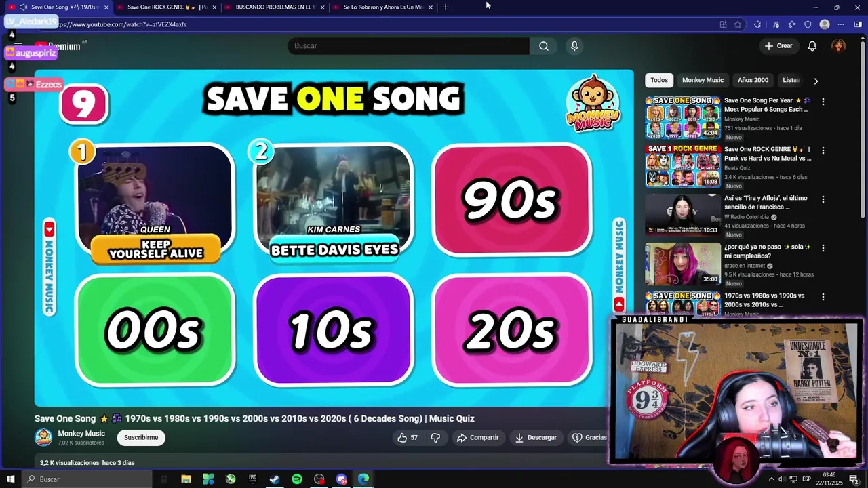Click the video player area
This screenshot has height=488, width=868.
click(334, 237)
